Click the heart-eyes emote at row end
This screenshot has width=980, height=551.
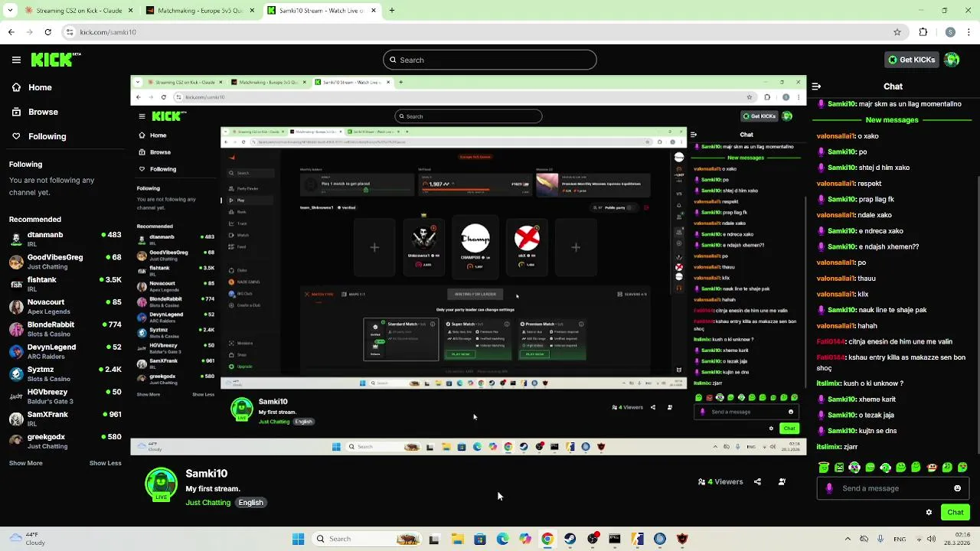[x=962, y=467]
